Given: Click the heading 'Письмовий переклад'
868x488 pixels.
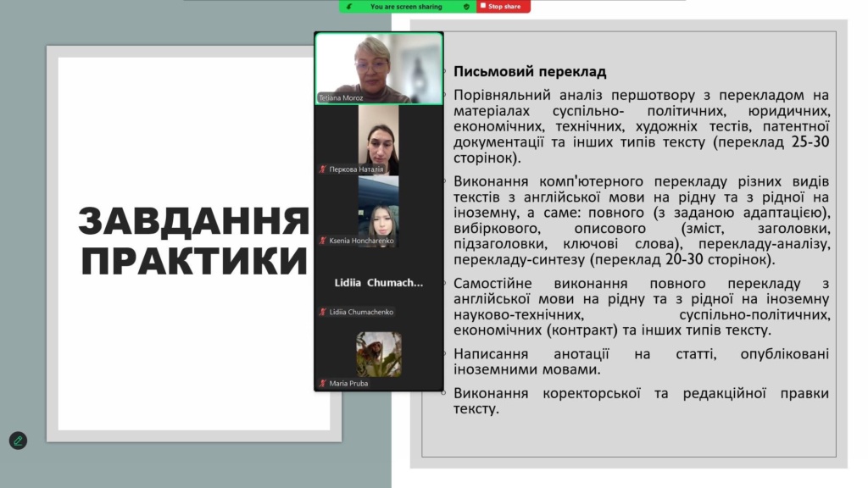Looking at the screenshot, I should tap(530, 71).
